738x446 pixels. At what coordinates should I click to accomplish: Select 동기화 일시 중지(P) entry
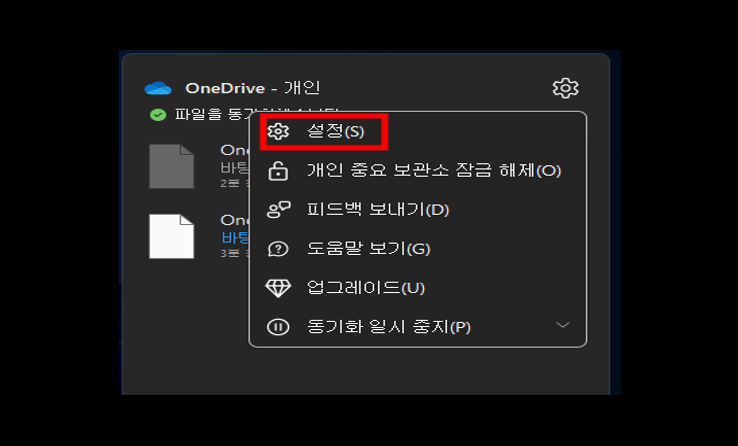tap(417, 327)
